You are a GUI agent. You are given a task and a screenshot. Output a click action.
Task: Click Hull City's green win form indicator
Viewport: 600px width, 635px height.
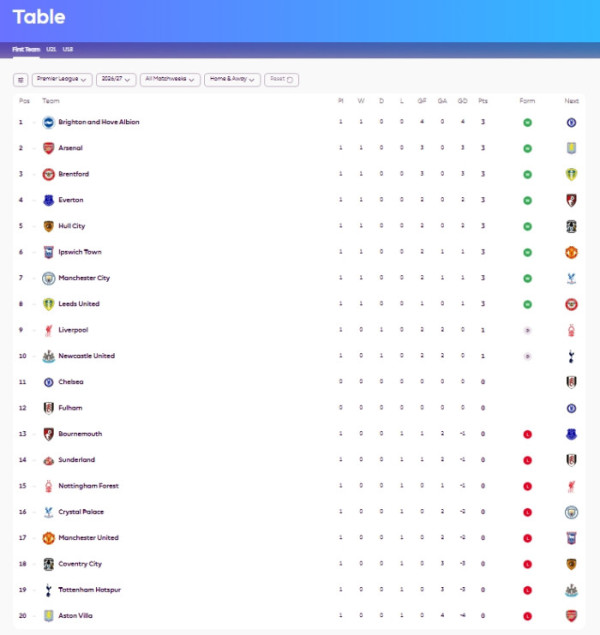pyautogui.click(x=527, y=226)
